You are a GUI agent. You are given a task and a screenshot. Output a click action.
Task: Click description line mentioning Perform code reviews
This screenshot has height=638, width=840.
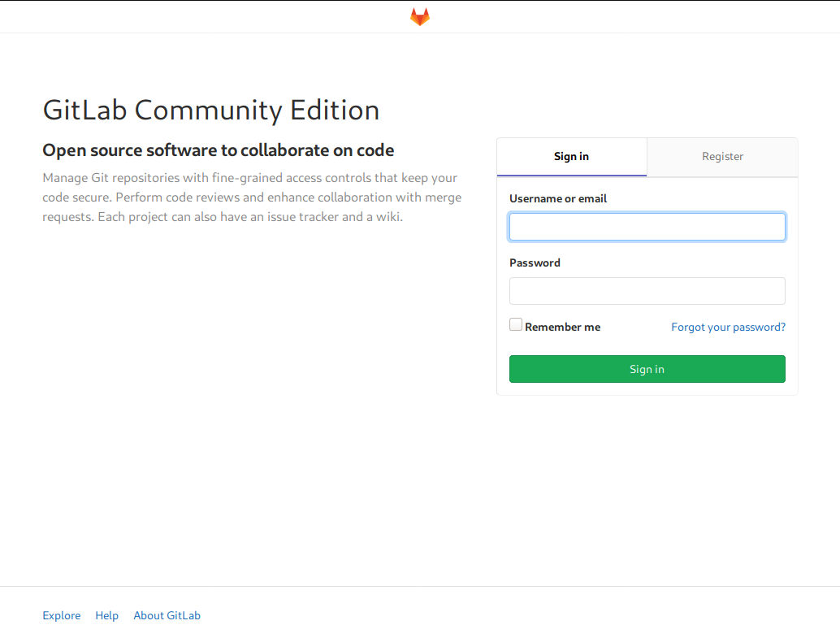coord(252,197)
